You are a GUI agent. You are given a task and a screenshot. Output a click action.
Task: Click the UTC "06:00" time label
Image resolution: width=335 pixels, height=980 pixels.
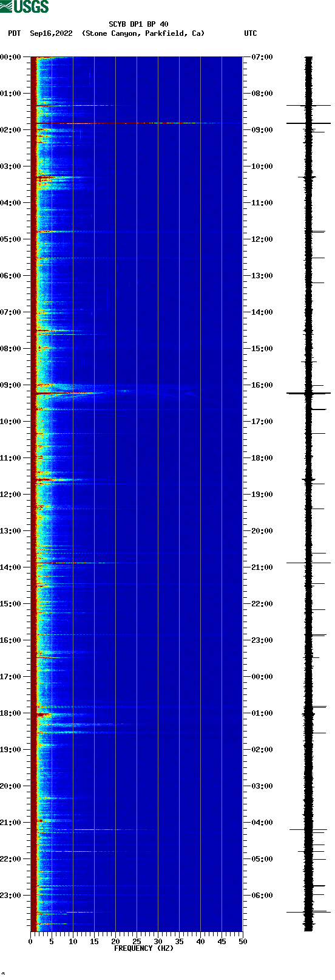262,896
